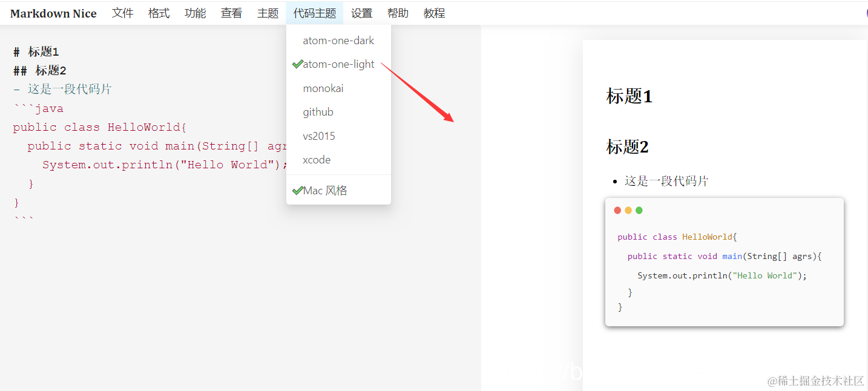Deselect the atom-one-light theme

pos(338,64)
